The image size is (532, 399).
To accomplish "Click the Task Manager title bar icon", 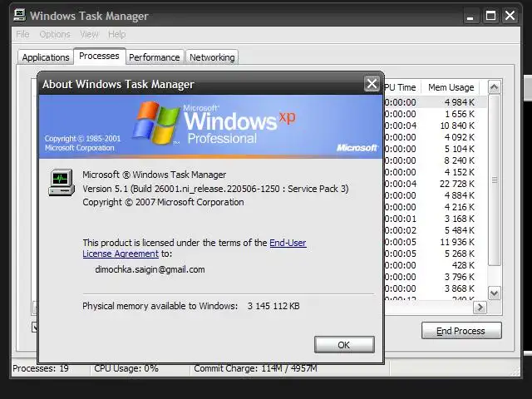I will 20,15.
